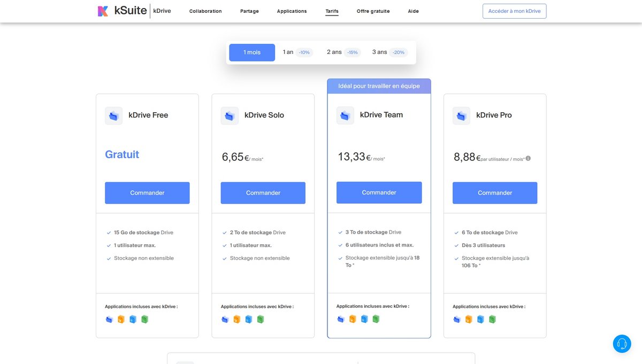Click Accéder à mon kDrive button

click(514, 11)
